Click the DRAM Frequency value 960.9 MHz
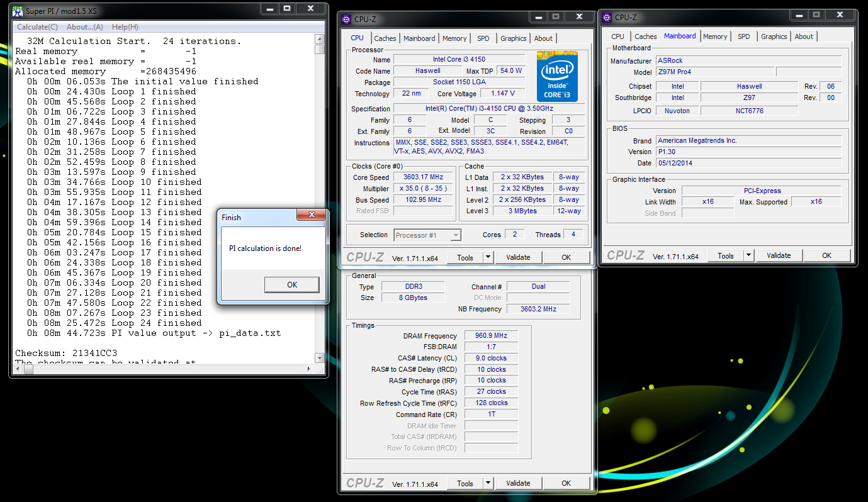Image resolution: width=868 pixels, height=502 pixels. (491, 336)
